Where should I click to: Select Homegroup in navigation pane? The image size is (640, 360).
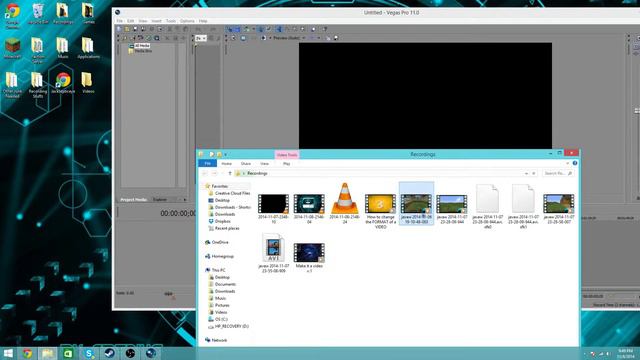point(219,256)
